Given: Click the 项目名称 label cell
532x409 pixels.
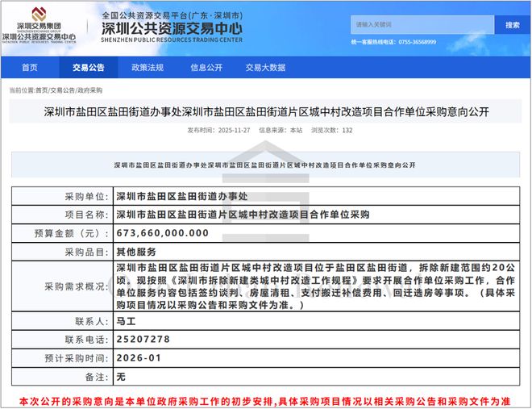Looking at the screenshot, I should (62, 215).
